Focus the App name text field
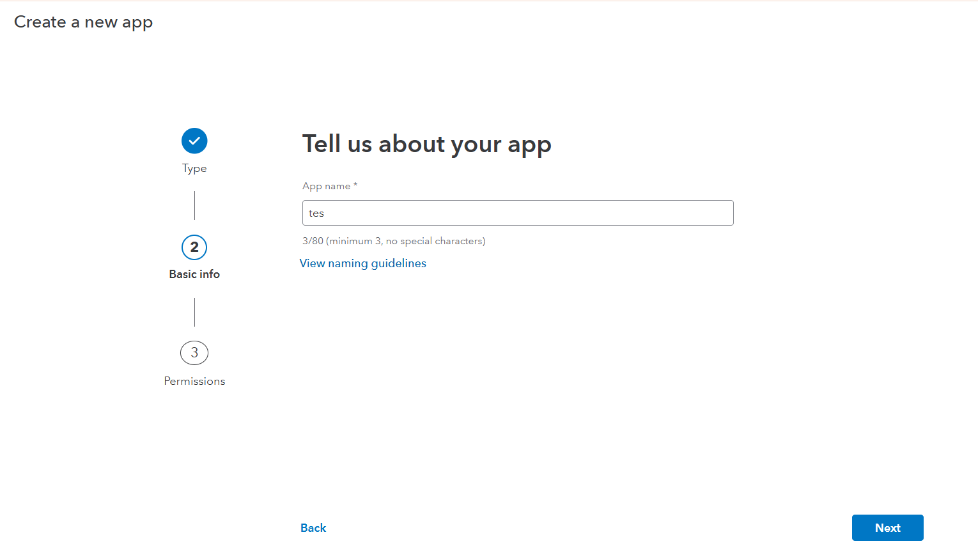This screenshot has width=978, height=560. pos(518,213)
